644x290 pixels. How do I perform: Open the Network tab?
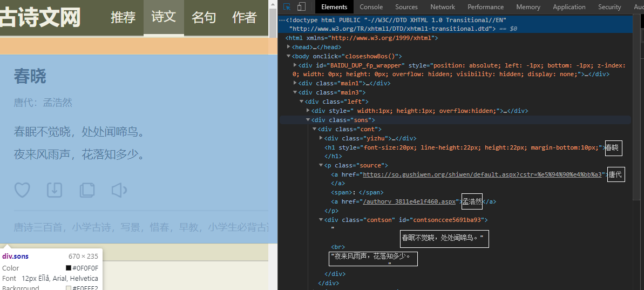(442, 6)
